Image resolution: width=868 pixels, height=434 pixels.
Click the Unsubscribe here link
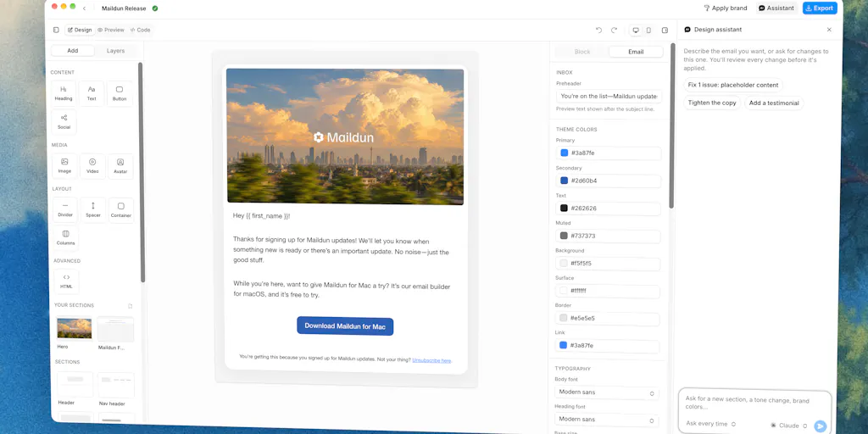click(x=431, y=360)
